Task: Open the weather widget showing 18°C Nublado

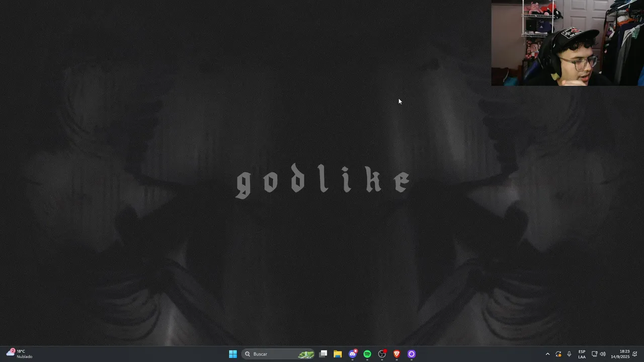Action: pos(19,354)
